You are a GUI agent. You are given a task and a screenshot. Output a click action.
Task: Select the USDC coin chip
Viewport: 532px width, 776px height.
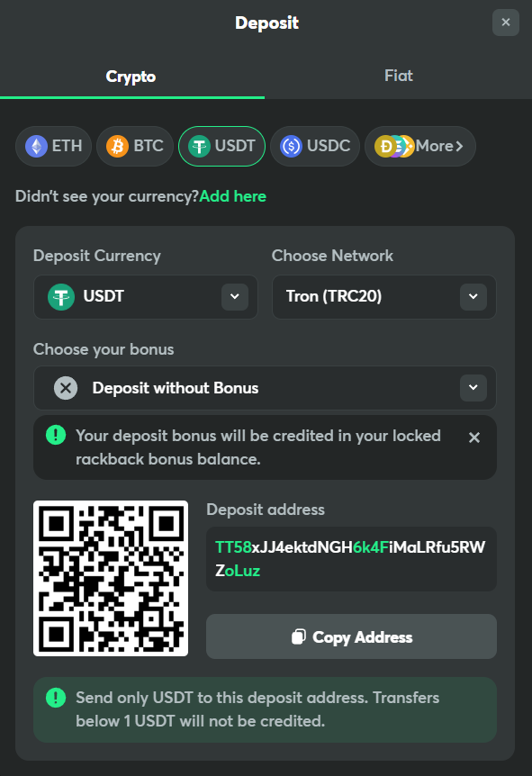pos(315,146)
